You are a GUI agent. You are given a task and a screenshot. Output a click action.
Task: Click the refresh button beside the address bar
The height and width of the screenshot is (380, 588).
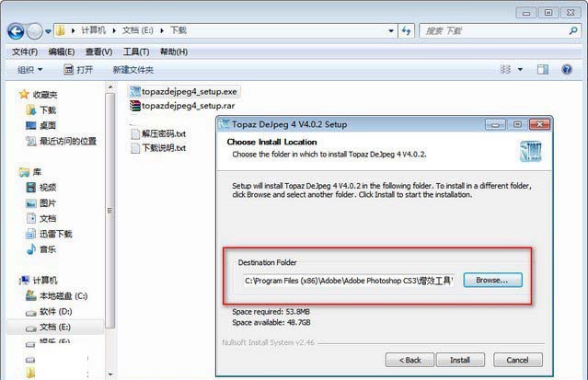(x=406, y=30)
